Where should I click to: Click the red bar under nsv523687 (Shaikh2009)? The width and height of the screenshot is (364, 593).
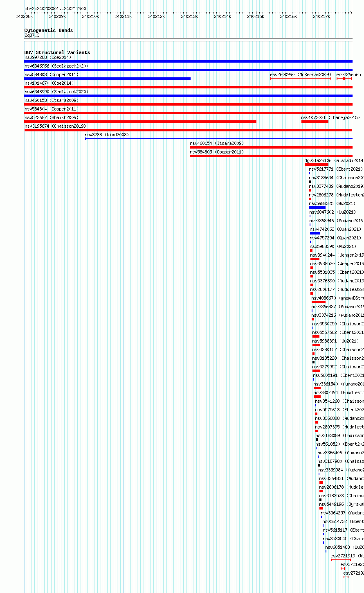[x=140, y=122]
